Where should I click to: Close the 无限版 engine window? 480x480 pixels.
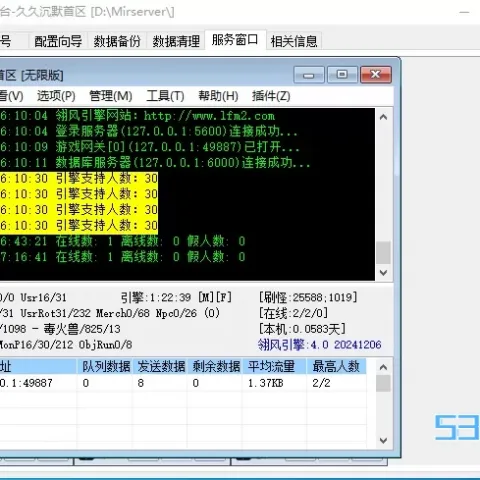[x=376, y=74]
